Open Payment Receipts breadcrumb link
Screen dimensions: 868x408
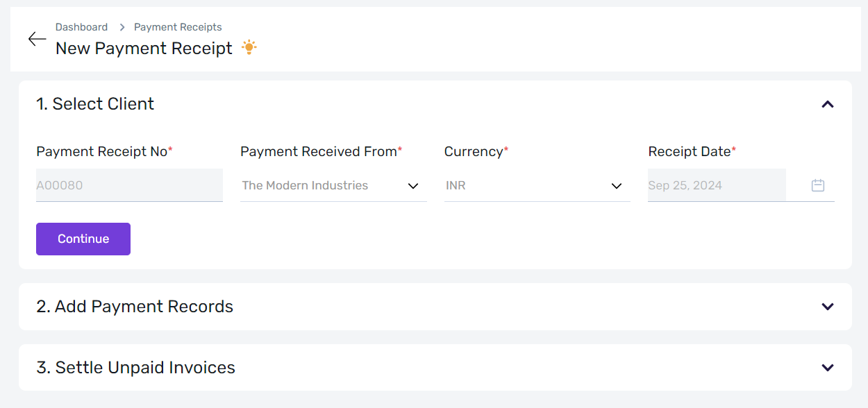pos(178,27)
